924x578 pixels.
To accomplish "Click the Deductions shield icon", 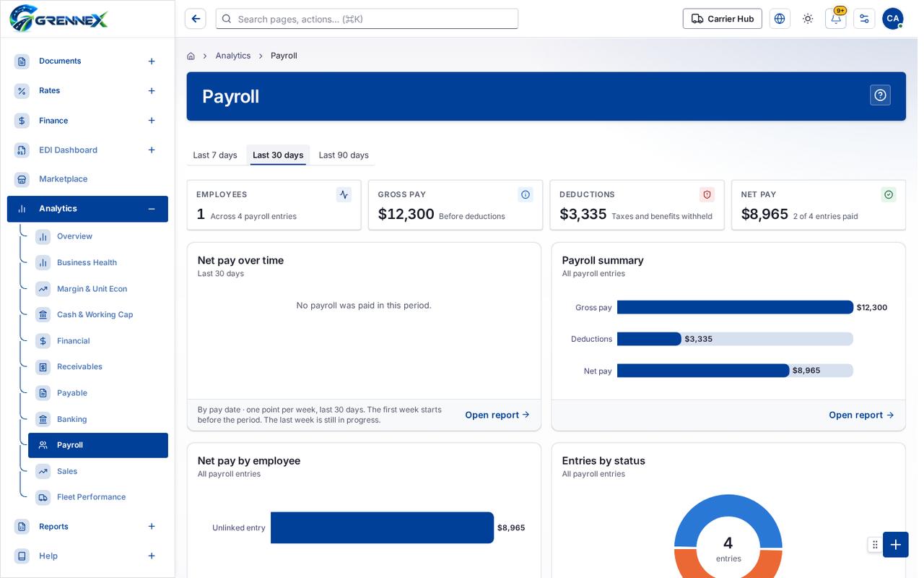I will click(x=707, y=194).
